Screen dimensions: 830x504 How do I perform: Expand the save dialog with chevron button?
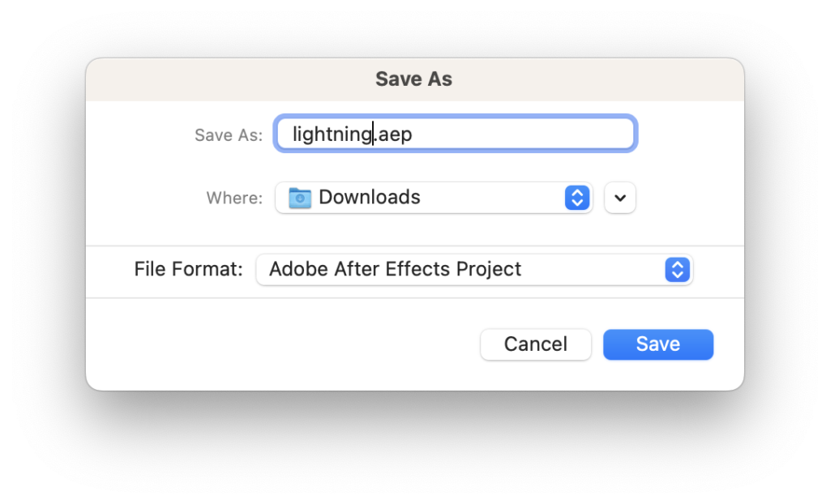(x=620, y=198)
